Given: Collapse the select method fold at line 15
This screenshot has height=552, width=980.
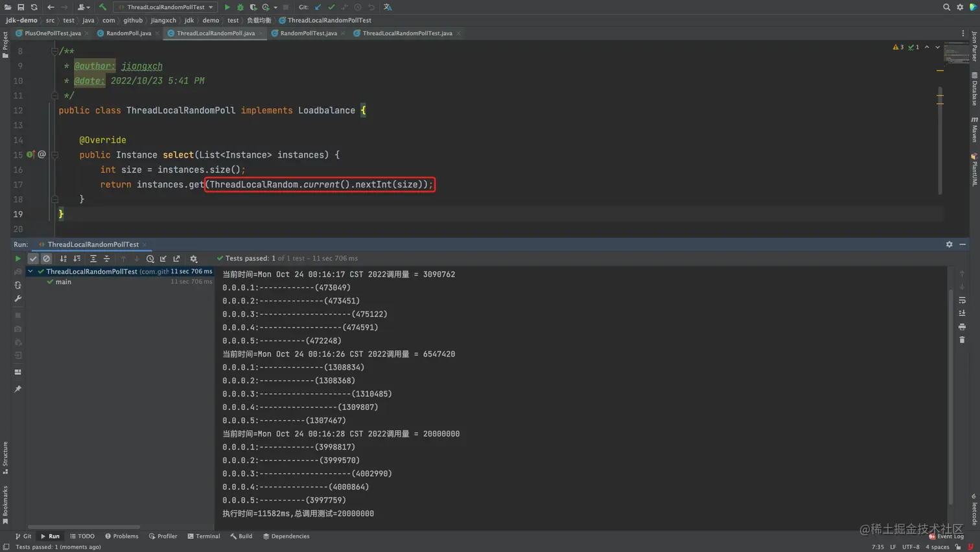Looking at the screenshot, I should pos(54,155).
